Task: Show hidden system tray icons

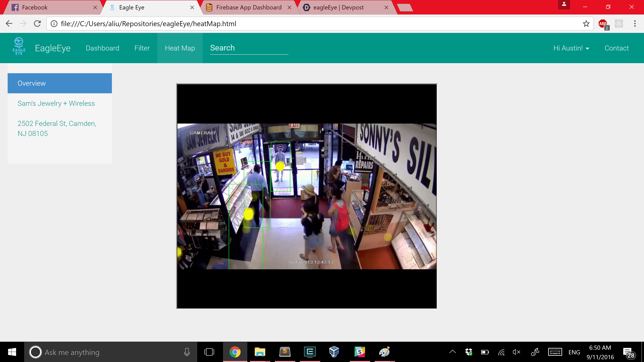Action: click(452, 352)
